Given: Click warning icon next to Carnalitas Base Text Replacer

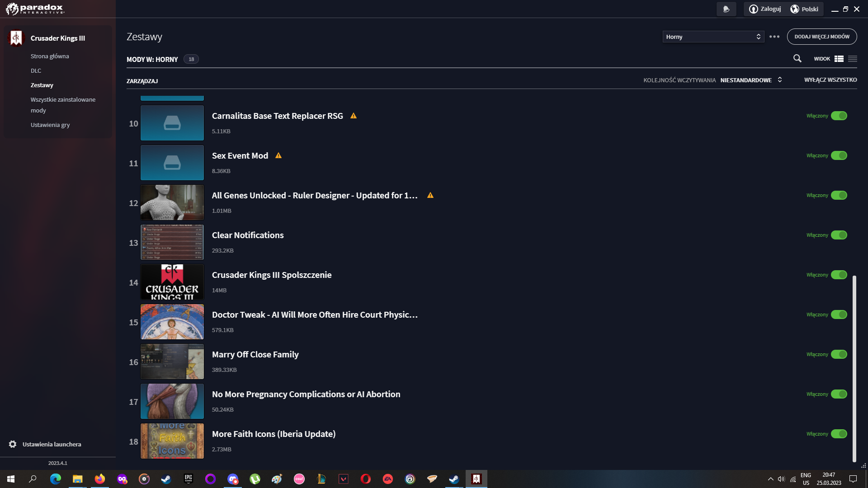Looking at the screenshot, I should (354, 116).
